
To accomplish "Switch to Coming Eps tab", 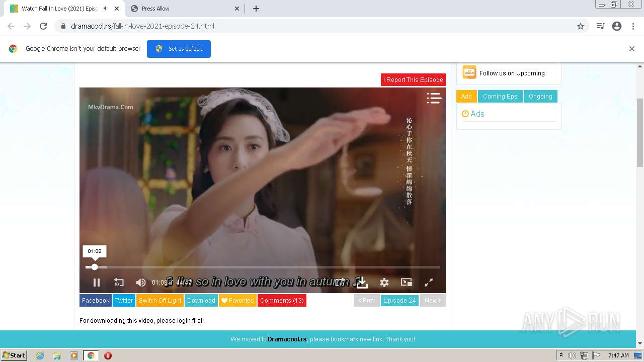I will 500,97.
